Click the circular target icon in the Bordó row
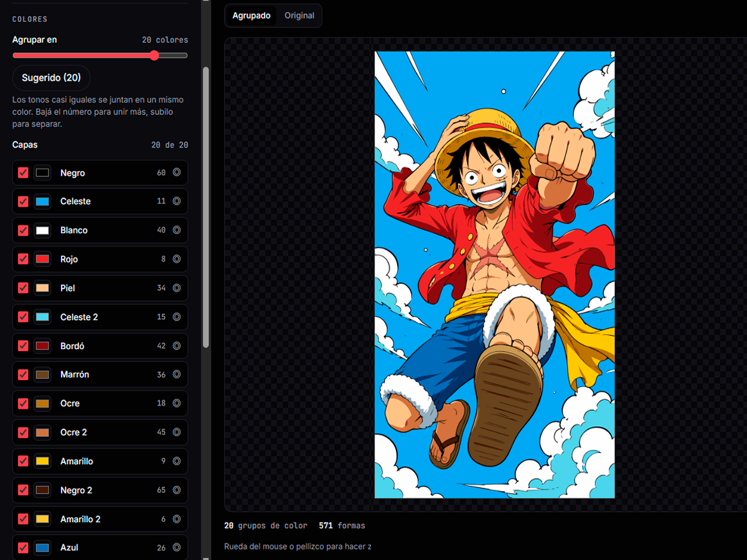The width and height of the screenshot is (747, 560). pos(177,345)
